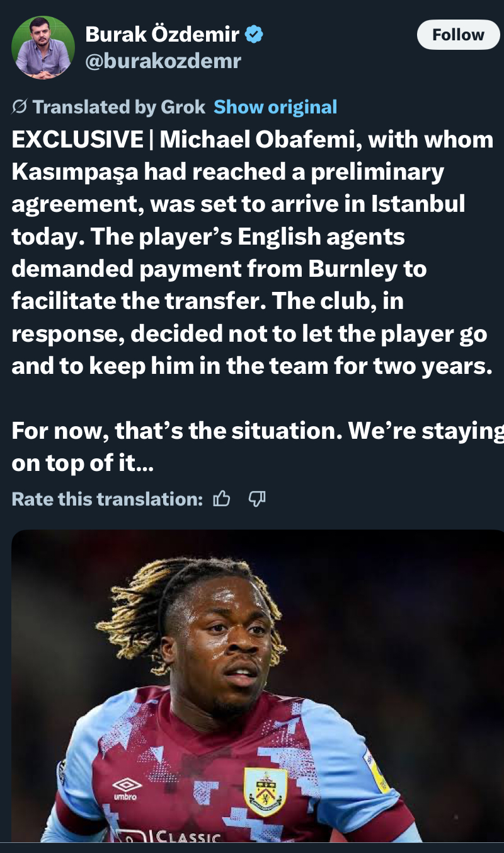This screenshot has width=504, height=853.
Task: Rate translation with thumbs up
Action: [222, 499]
